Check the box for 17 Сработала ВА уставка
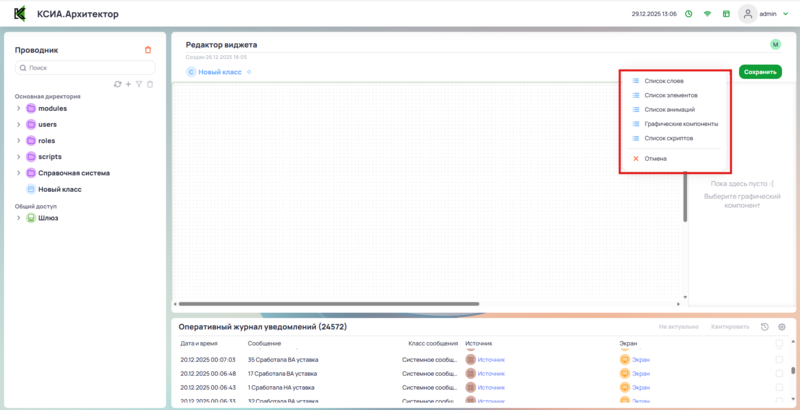The height and width of the screenshot is (410, 800). tap(779, 373)
